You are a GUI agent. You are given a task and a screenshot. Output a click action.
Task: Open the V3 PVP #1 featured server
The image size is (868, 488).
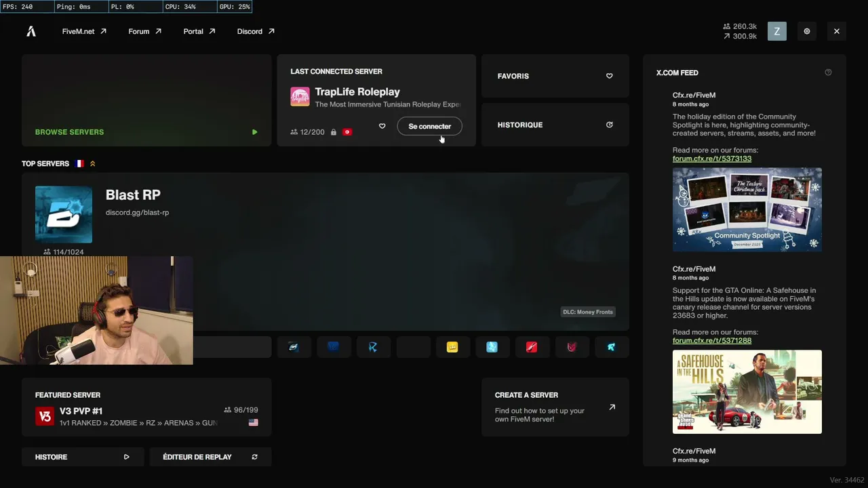click(146, 407)
